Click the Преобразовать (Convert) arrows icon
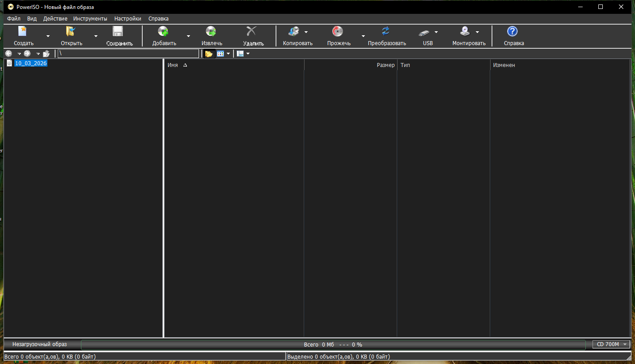 click(x=385, y=32)
